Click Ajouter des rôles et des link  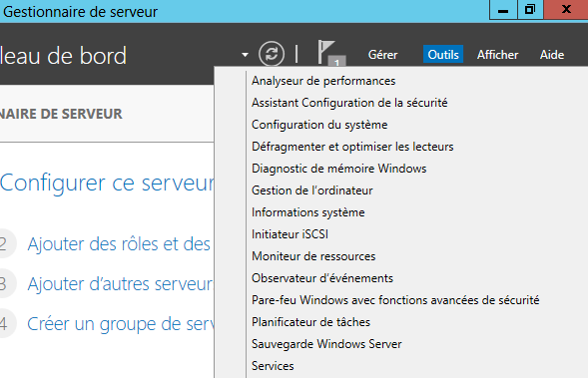pyautogui.click(x=119, y=244)
